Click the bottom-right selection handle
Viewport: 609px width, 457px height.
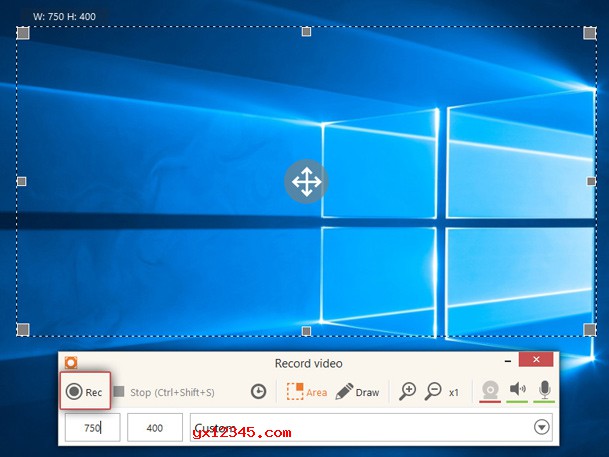[x=590, y=330]
